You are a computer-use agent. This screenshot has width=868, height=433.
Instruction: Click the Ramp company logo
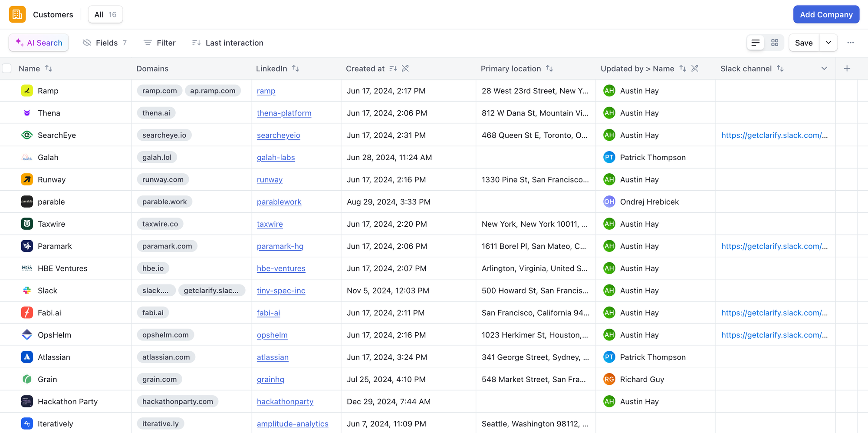(27, 91)
